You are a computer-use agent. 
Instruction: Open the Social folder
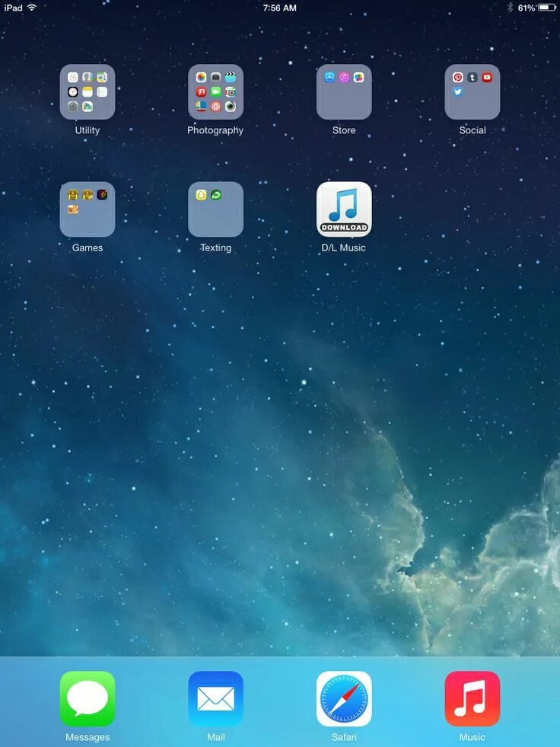(473, 92)
